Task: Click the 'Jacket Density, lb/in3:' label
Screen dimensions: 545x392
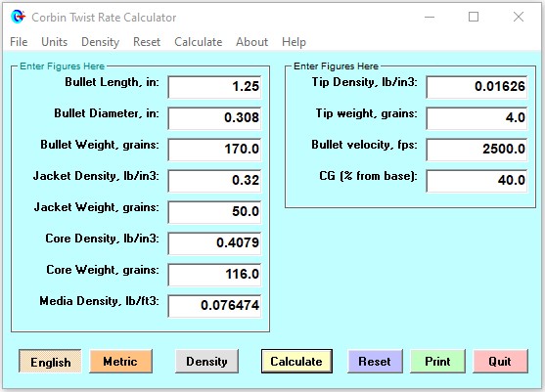Action: coord(96,176)
